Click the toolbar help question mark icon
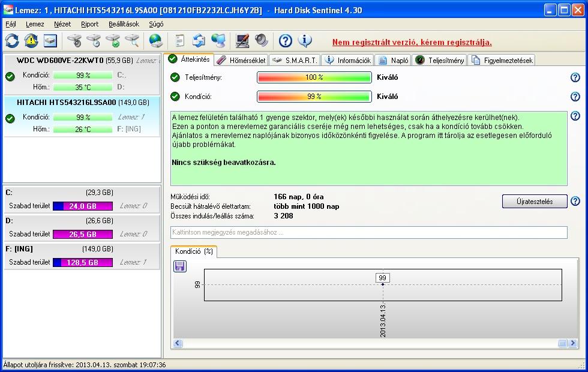The width and height of the screenshot is (588, 372). (286, 41)
